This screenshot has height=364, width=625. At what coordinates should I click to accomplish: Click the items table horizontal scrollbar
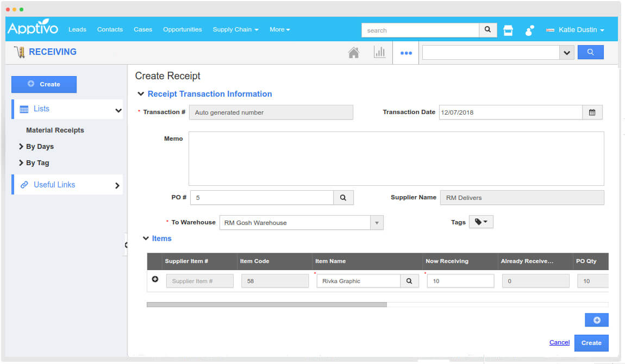tap(266, 305)
